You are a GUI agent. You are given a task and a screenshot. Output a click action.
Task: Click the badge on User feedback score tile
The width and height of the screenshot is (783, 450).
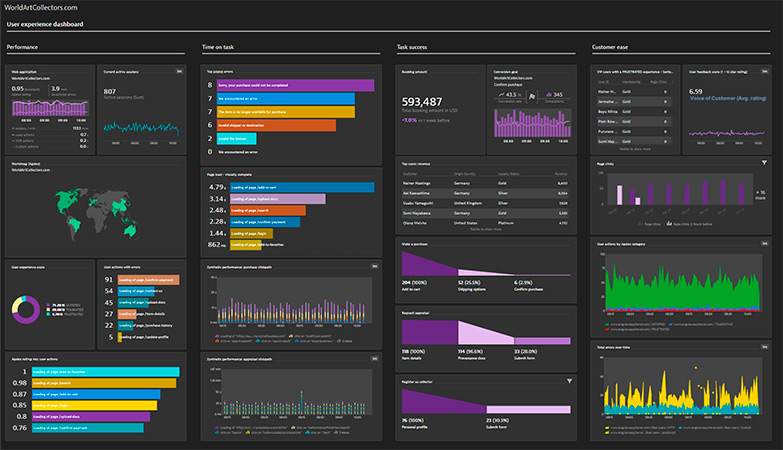click(x=764, y=71)
